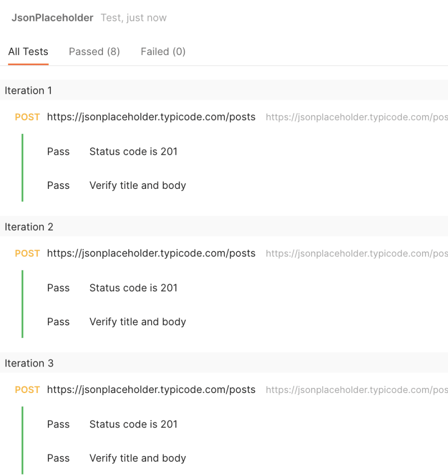The image size is (448, 476).
Task: Click Pass beside Verify title in Iteration 2
Action: coord(58,321)
